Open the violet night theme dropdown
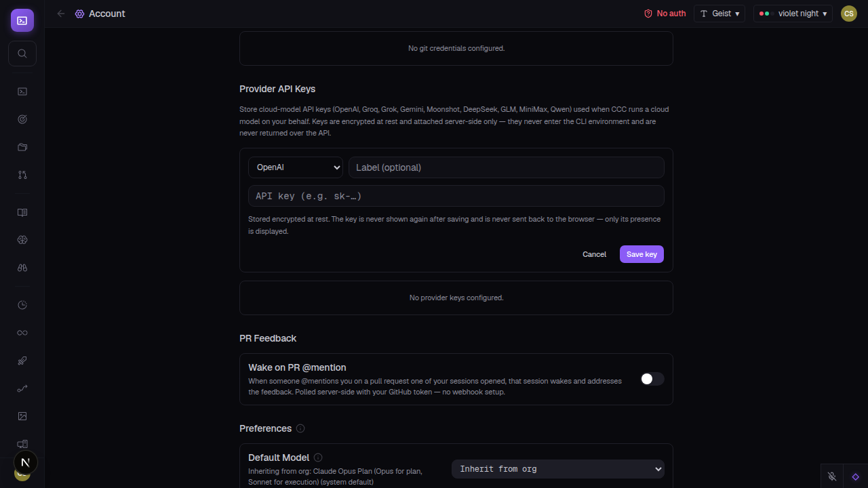 coord(793,14)
